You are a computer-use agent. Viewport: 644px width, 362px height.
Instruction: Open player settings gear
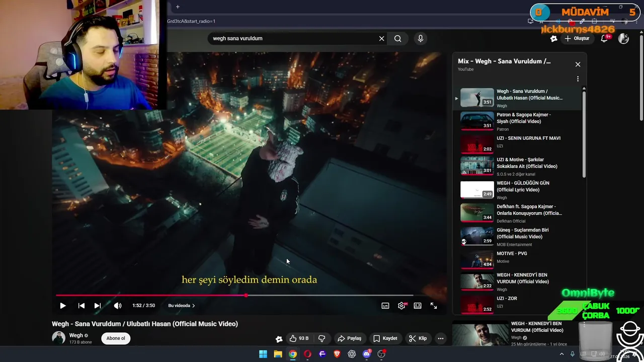coord(401,306)
